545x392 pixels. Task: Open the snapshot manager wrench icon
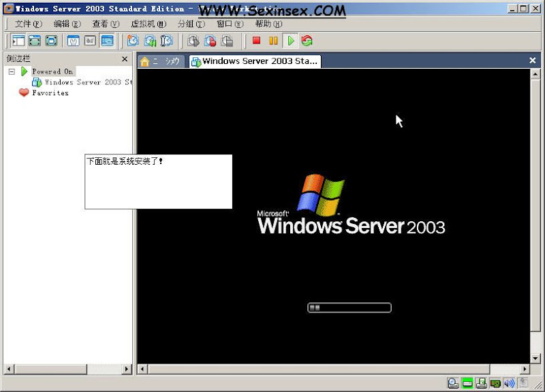[x=167, y=41]
